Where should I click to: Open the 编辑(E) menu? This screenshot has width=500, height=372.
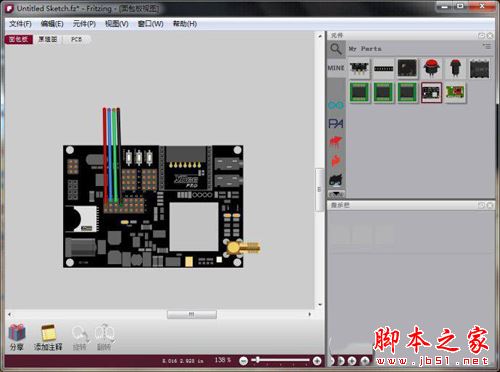52,24
